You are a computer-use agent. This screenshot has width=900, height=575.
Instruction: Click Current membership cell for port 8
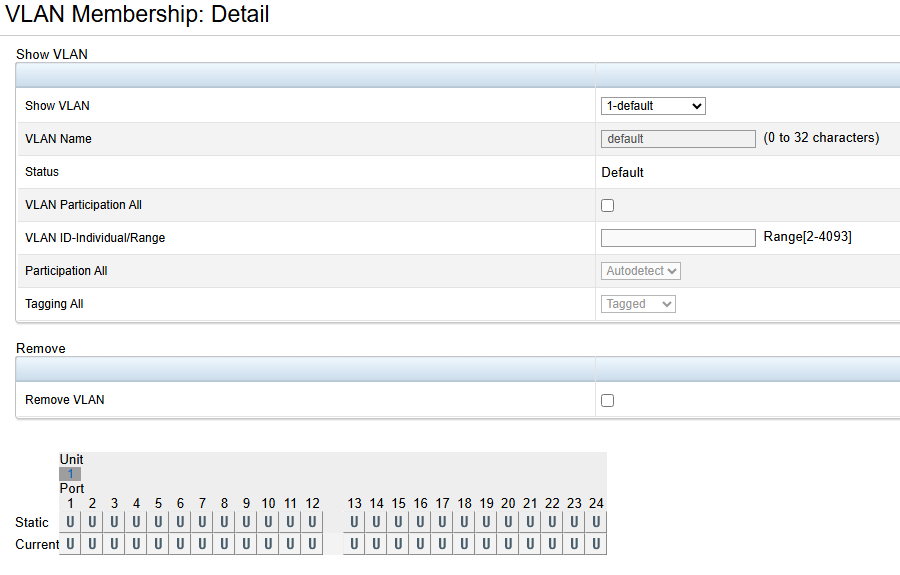click(x=224, y=544)
